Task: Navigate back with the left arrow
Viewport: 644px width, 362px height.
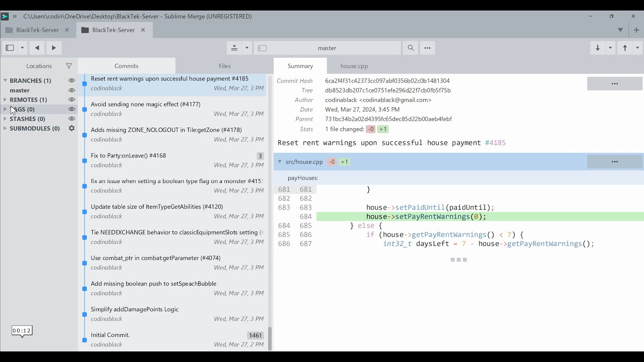Action: point(37,48)
